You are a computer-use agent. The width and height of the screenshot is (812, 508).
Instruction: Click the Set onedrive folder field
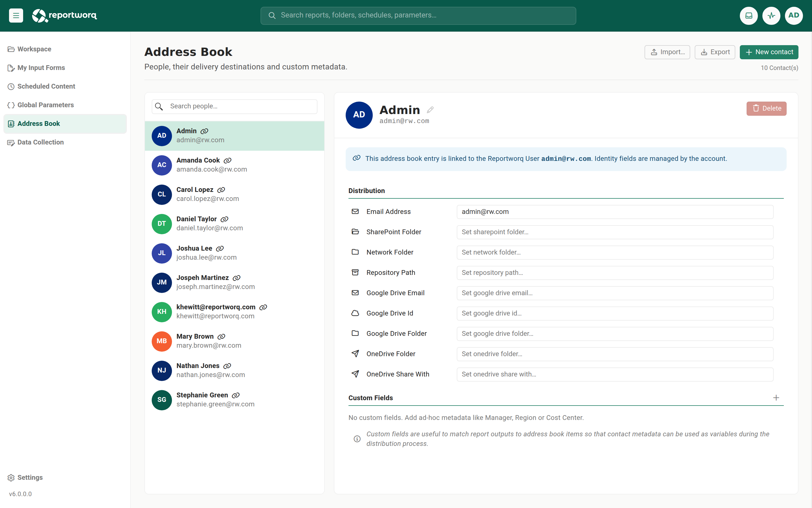click(615, 354)
